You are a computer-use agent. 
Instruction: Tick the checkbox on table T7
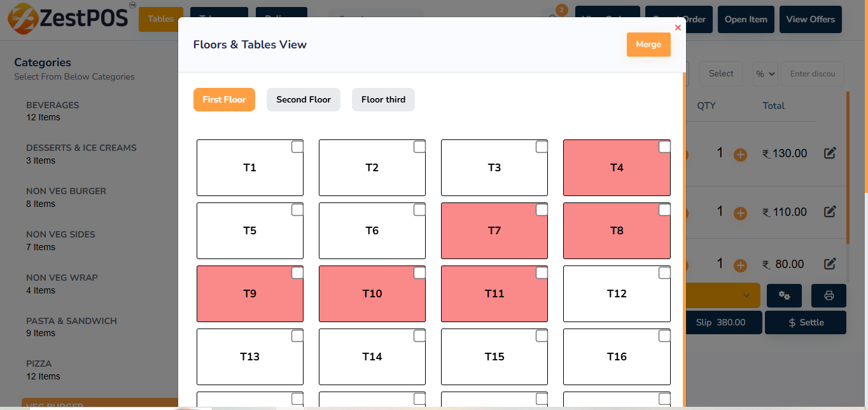542,210
